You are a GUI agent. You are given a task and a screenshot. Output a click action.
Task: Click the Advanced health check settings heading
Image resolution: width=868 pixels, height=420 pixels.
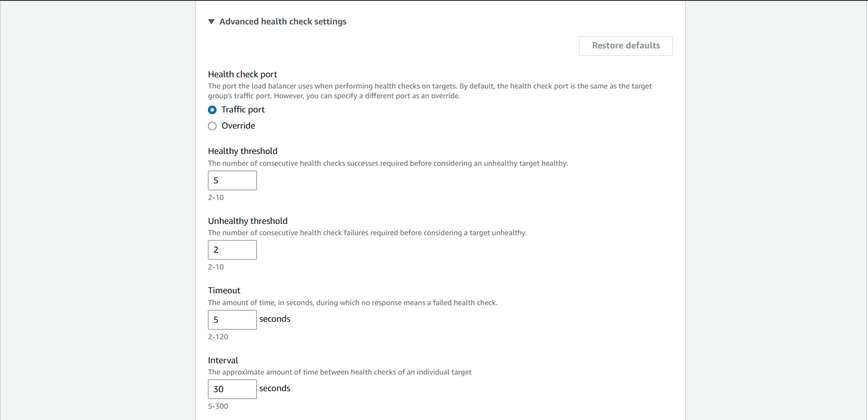pyautogui.click(x=282, y=22)
